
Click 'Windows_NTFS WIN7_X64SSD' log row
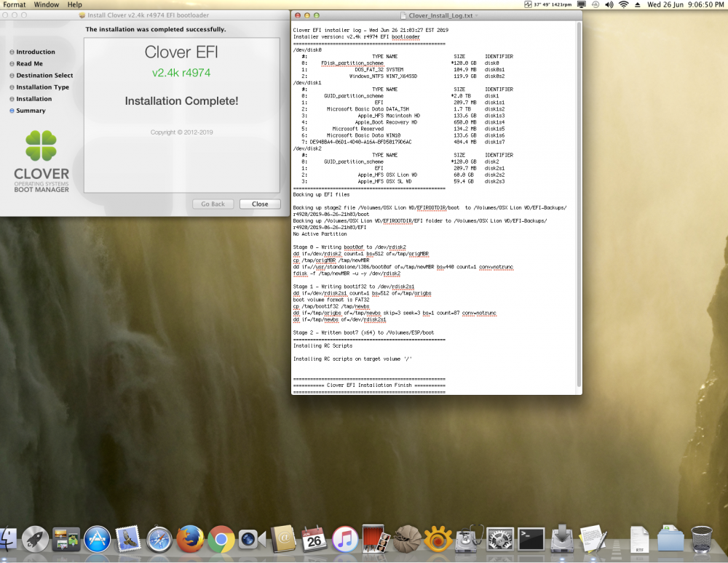click(x=403, y=76)
